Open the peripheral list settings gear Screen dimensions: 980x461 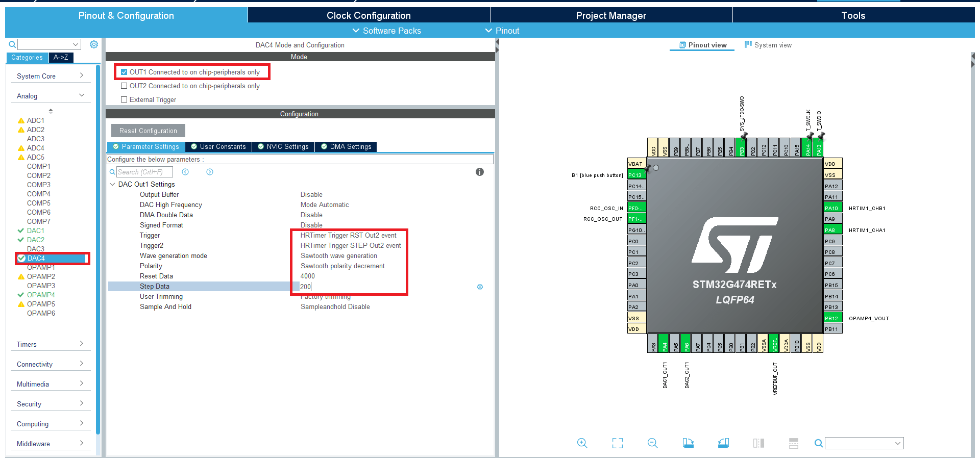(94, 44)
